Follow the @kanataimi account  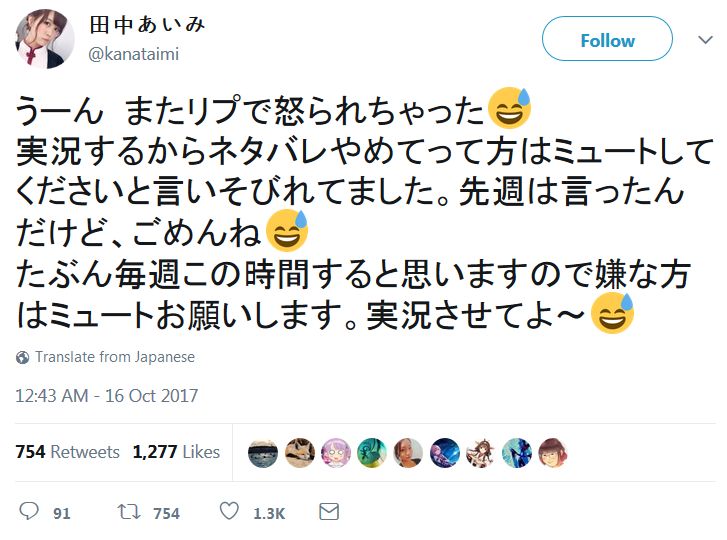point(607,40)
